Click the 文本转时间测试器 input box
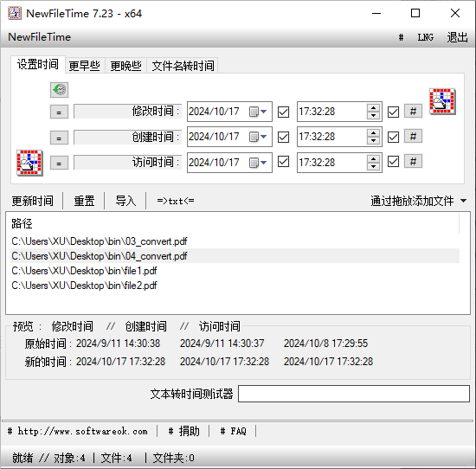The width and height of the screenshot is (476, 469). tap(354, 394)
